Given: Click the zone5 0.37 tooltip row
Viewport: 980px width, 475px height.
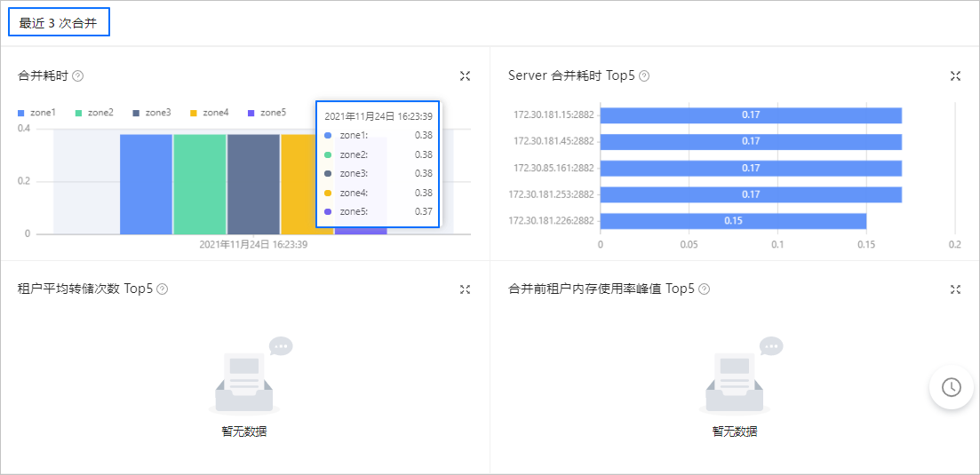Looking at the screenshot, I should (378, 211).
